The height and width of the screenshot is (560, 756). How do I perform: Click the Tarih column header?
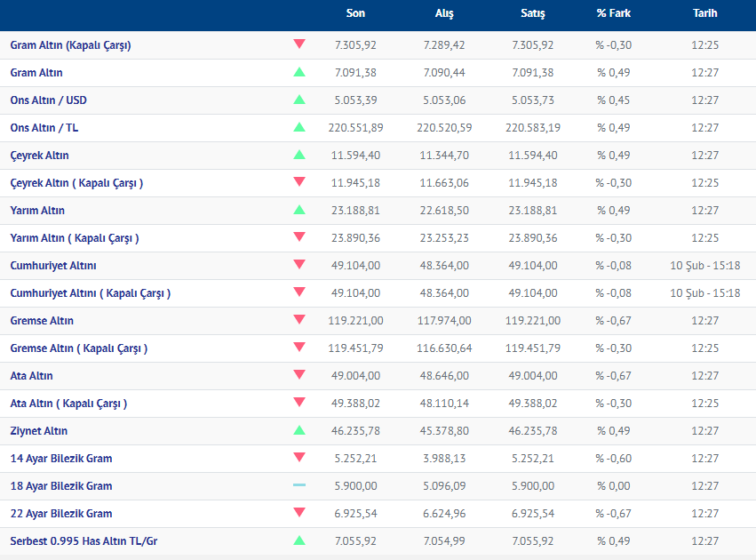[705, 13]
